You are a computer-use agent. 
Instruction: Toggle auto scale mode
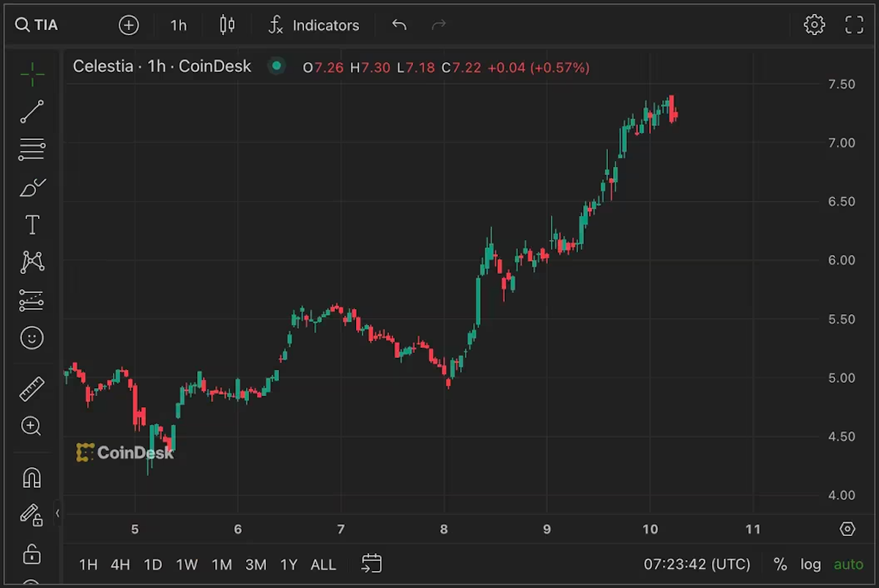point(849,565)
